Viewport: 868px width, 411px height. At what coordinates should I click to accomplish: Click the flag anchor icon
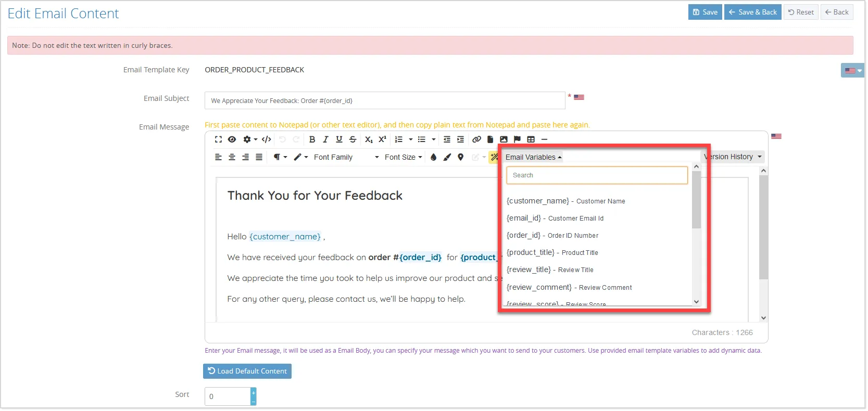pyautogui.click(x=517, y=139)
